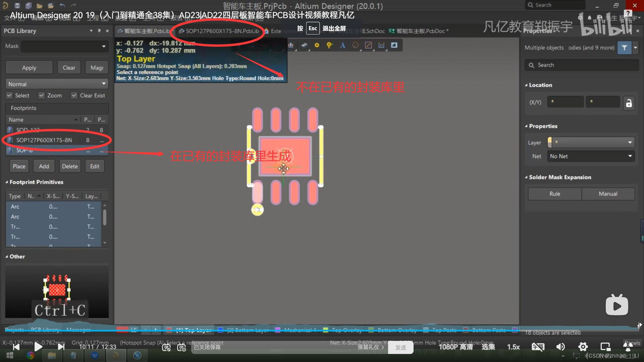Viewport: 644px width, 362px height.
Task: Click the Apply button
Action: pyautogui.click(x=29, y=67)
